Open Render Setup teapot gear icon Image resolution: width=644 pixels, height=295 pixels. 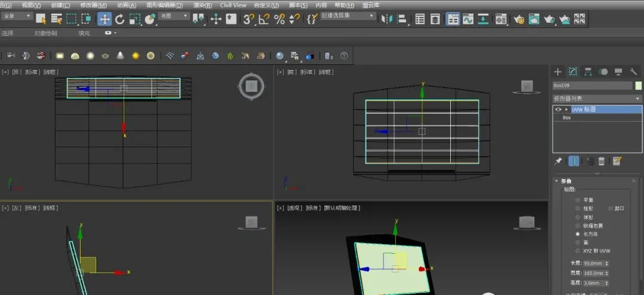point(519,19)
